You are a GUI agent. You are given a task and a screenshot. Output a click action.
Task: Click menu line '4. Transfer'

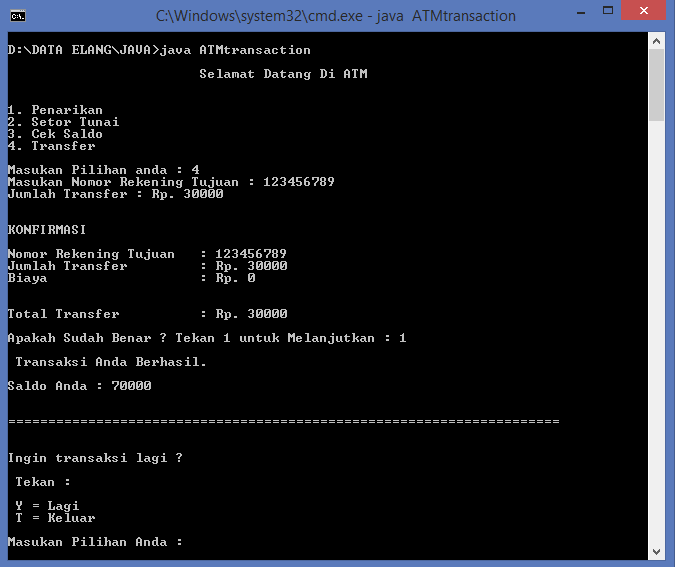pyautogui.click(x=51, y=146)
